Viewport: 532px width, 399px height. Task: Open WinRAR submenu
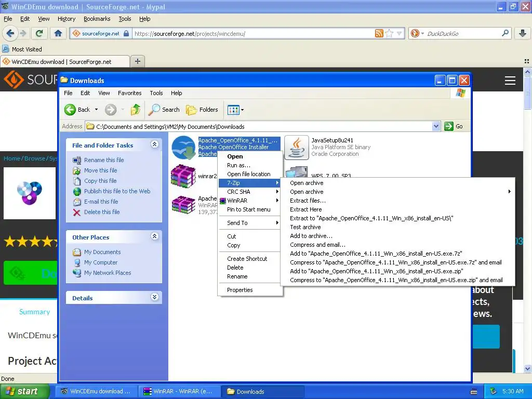click(x=250, y=201)
